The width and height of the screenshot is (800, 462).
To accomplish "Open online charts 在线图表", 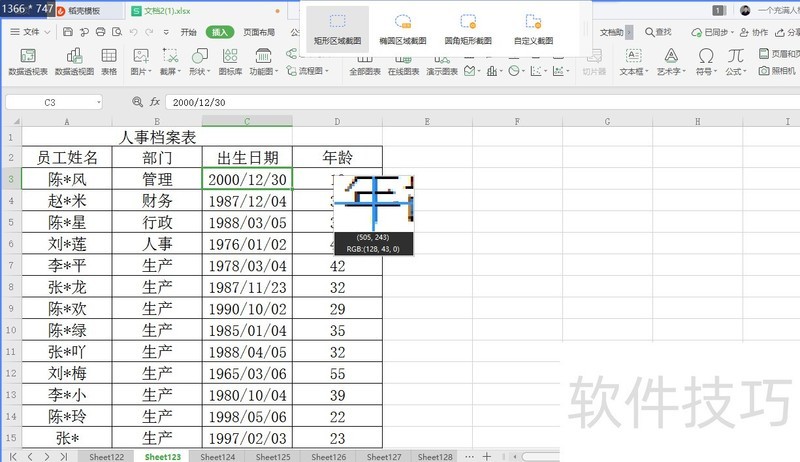I will point(403,67).
